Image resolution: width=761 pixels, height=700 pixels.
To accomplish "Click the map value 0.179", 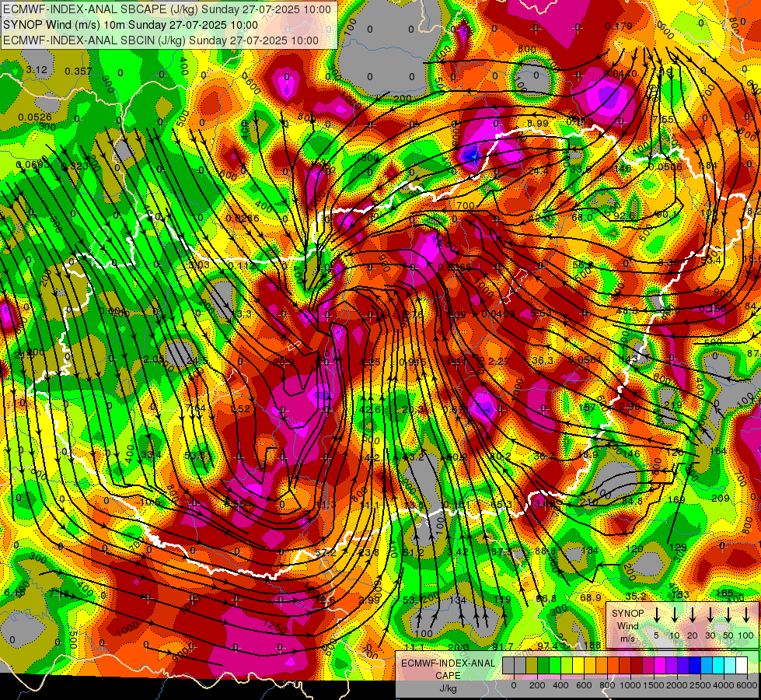I will [x=619, y=26].
